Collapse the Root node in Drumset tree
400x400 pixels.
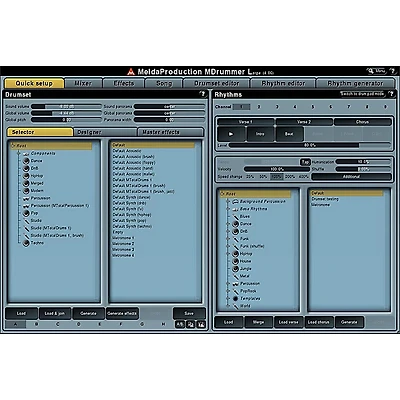click(x=13, y=146)
